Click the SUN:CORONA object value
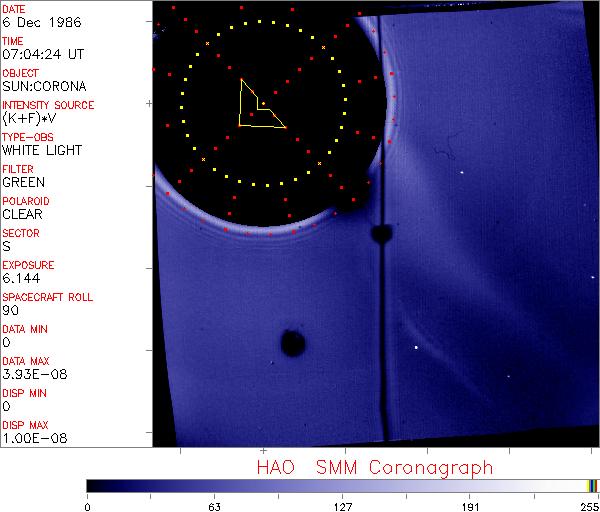Screen dimensions: 600x512 tap(42, 86)
